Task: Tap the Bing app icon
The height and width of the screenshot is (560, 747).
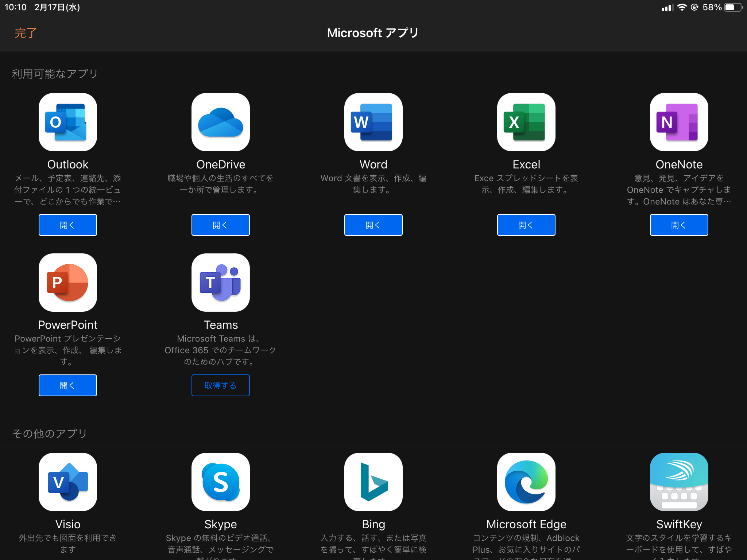Action: point(373,482)
